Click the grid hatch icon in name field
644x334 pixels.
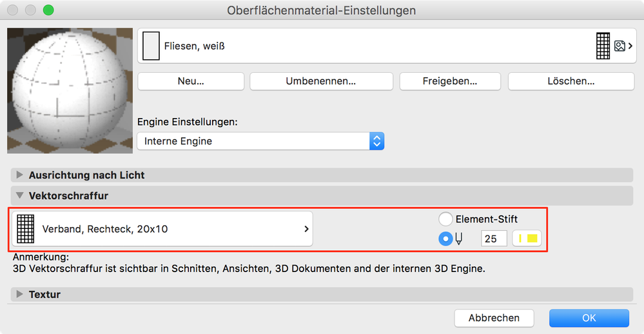[603, 46]
